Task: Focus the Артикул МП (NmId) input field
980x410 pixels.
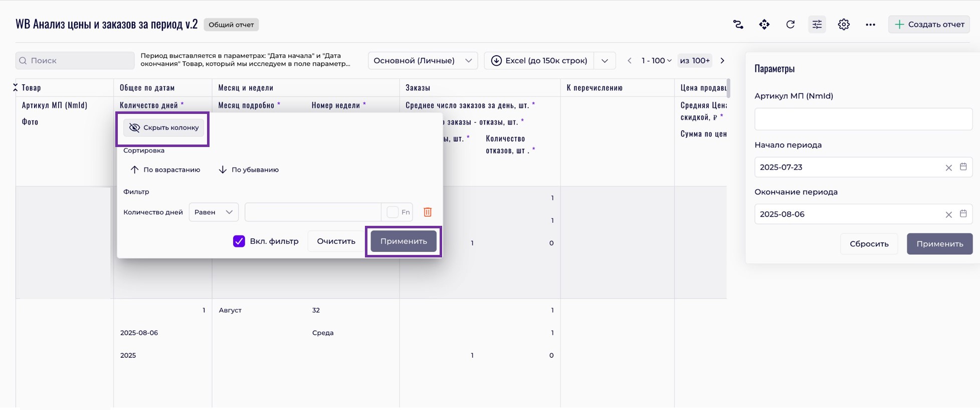Action: pos(863,120)
